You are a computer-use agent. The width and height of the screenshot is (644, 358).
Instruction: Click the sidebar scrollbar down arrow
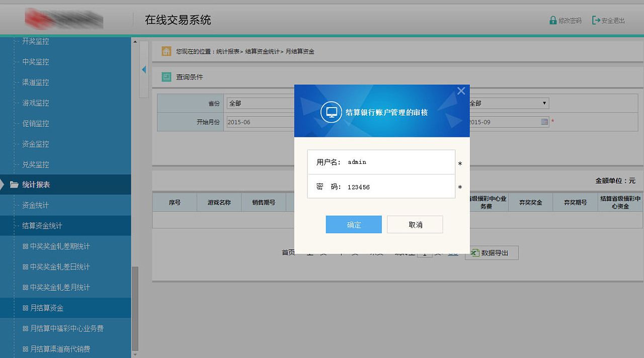click(x=134, y=354)
